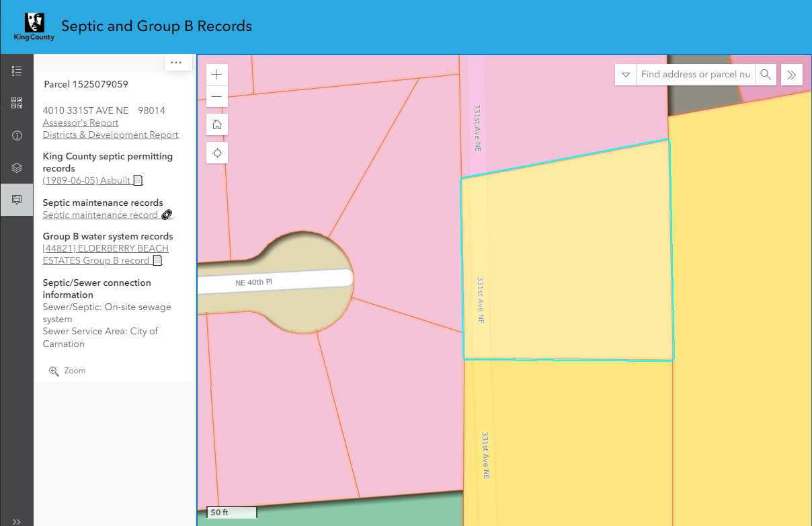Open the search source filter dropdown

[x=625, y=74]
